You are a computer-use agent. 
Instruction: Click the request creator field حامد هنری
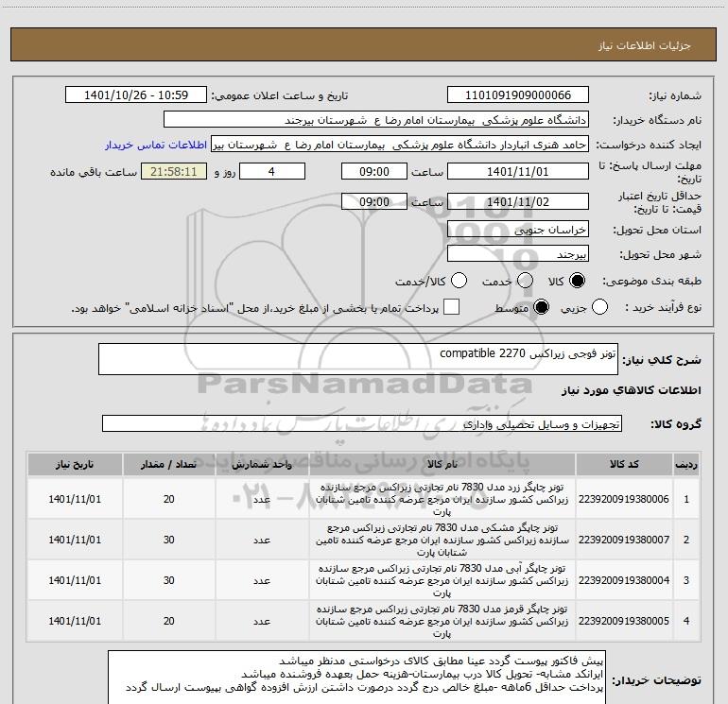coord(400,145)
